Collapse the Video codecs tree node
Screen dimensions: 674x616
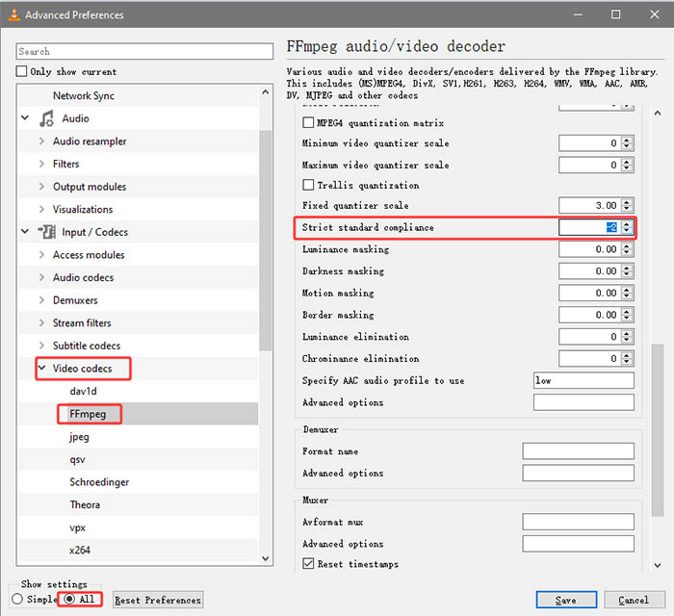click(42, 369)
